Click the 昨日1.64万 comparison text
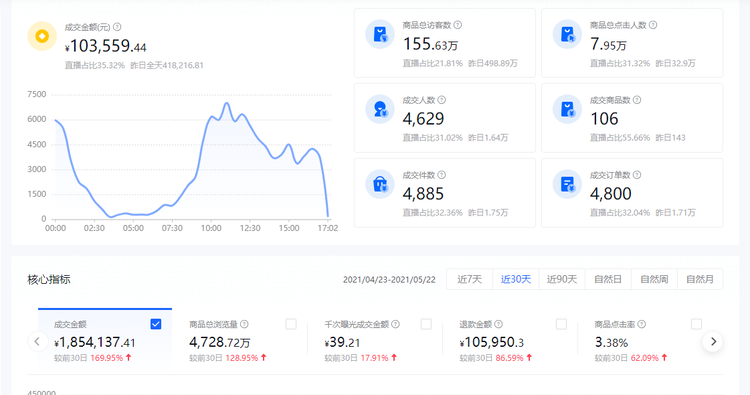This screenshot has width=750, height=395. click(x=488, y=138)
